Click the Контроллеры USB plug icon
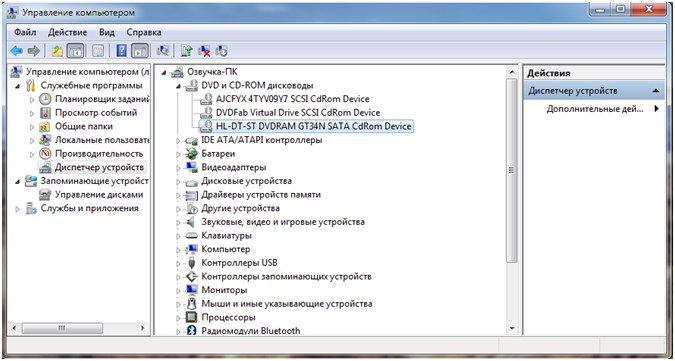675x361 pixels. click(x=191, y=263)
